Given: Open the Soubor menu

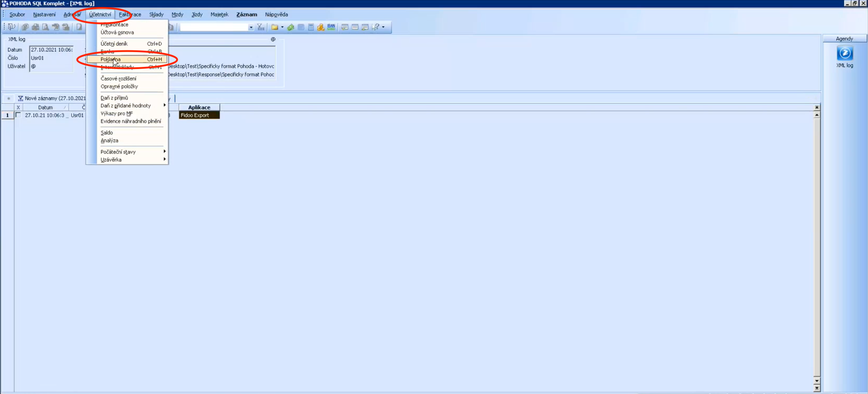Looking at the screenshot, I should pyautogui.click(x=17, y=14).
